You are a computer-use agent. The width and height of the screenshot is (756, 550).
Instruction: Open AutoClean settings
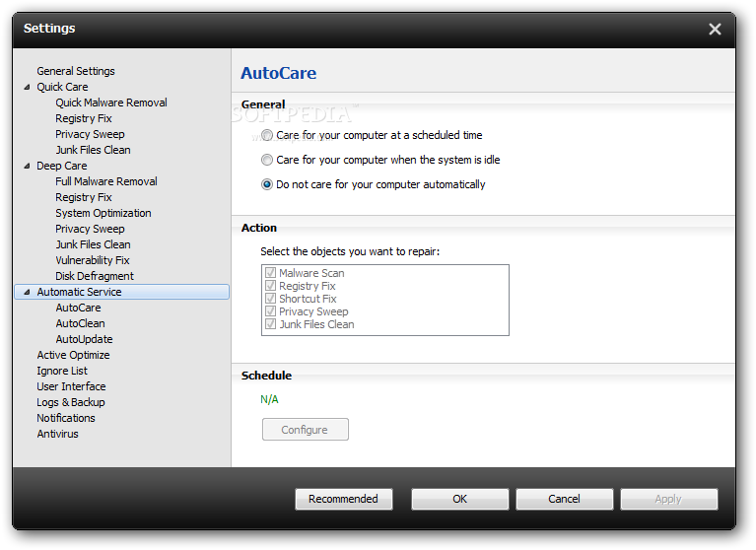80,323
